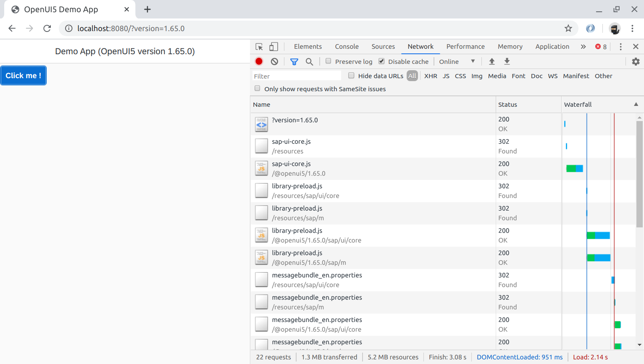This screenshot has width=644, height=364.
Task: Filter requests by Img
Action: (477, 76)
